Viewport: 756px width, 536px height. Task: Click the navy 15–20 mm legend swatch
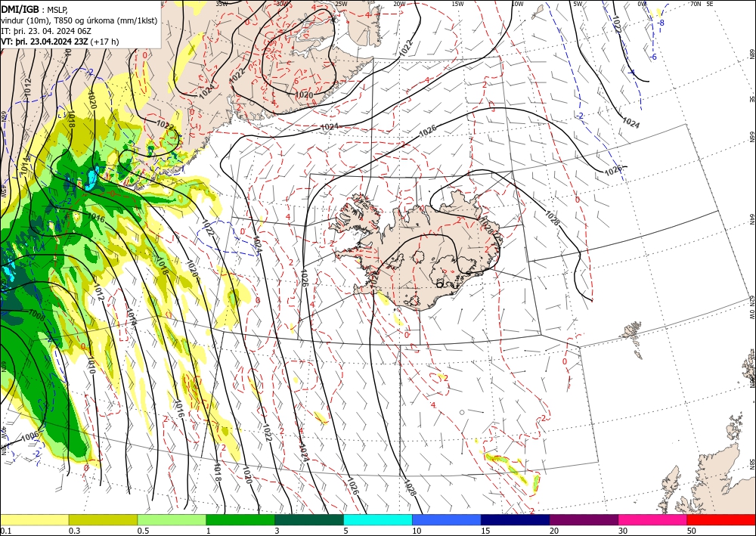tap(516, 519)
